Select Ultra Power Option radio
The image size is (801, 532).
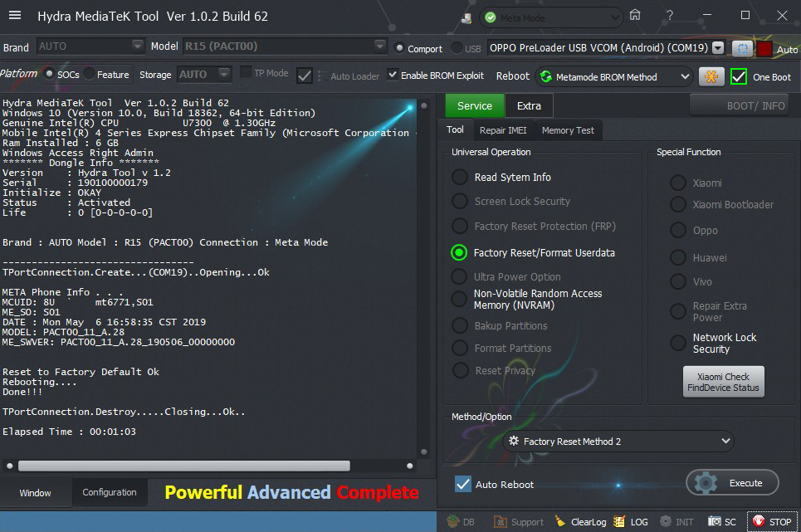(x=459, y=276)
